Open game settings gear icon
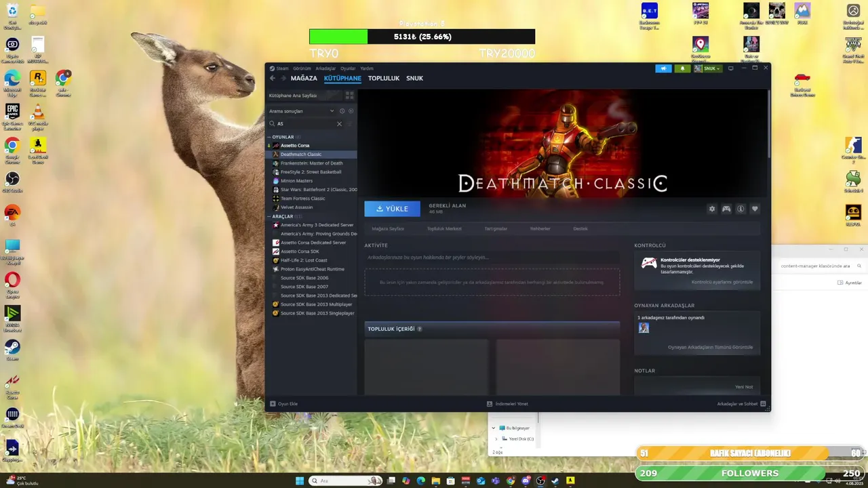Viewport: 868px width, 488px height. point(712,209)
